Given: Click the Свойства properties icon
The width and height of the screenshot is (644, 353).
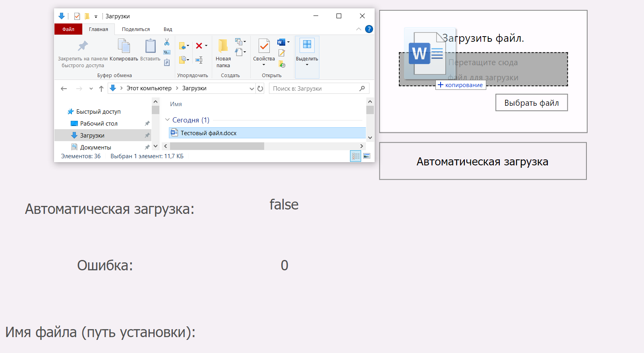Looking at the screenshot, I should (264, 46).
